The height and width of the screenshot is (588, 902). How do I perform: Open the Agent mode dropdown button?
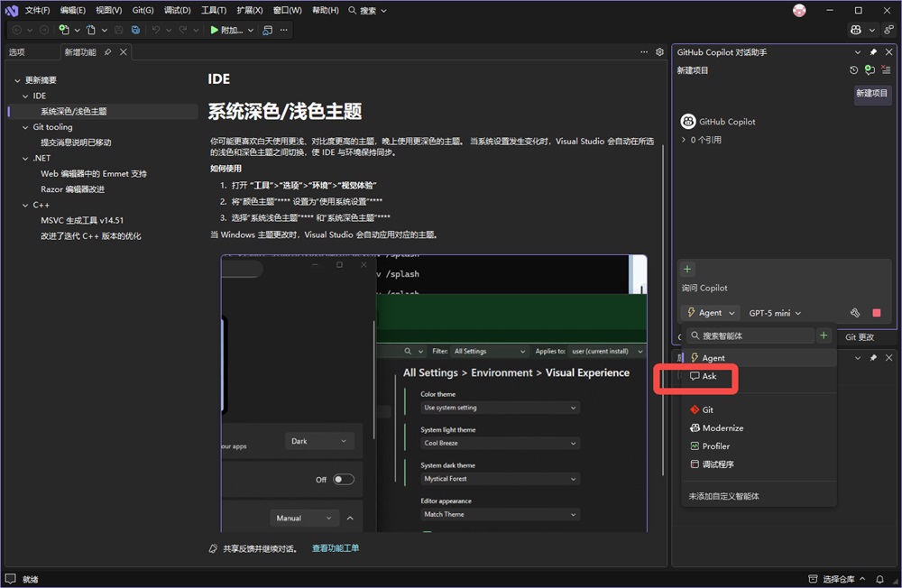tap(711, 313)
